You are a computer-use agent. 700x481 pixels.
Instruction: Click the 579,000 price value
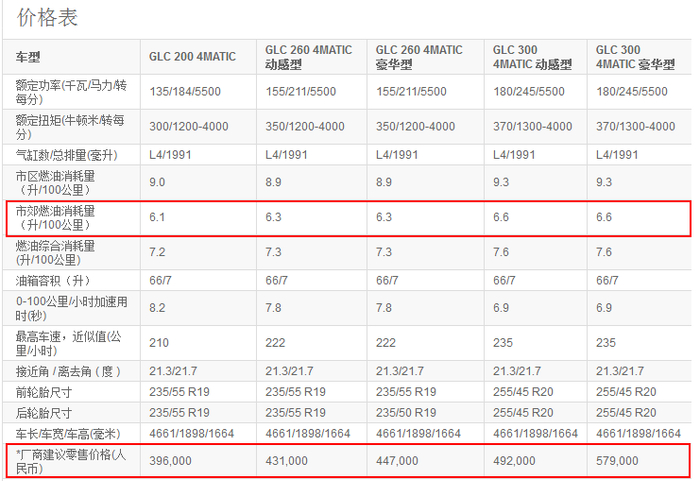pyautogui.click(x=617, y=461)
